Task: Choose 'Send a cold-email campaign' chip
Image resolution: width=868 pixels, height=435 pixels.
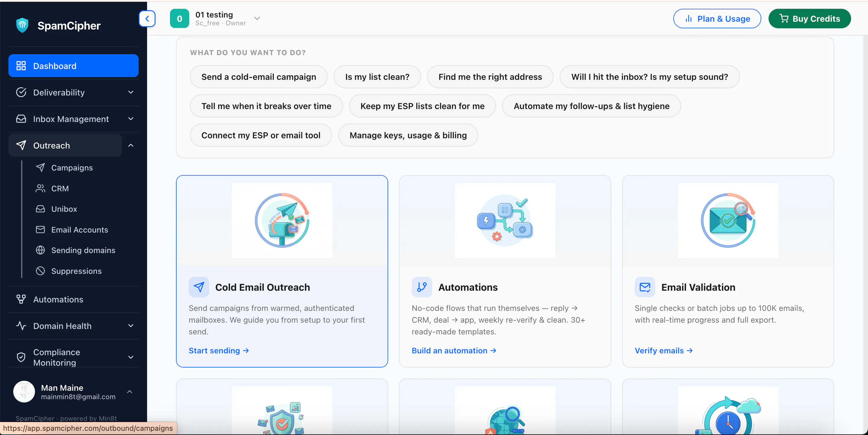Action: [x=259, y=77]
